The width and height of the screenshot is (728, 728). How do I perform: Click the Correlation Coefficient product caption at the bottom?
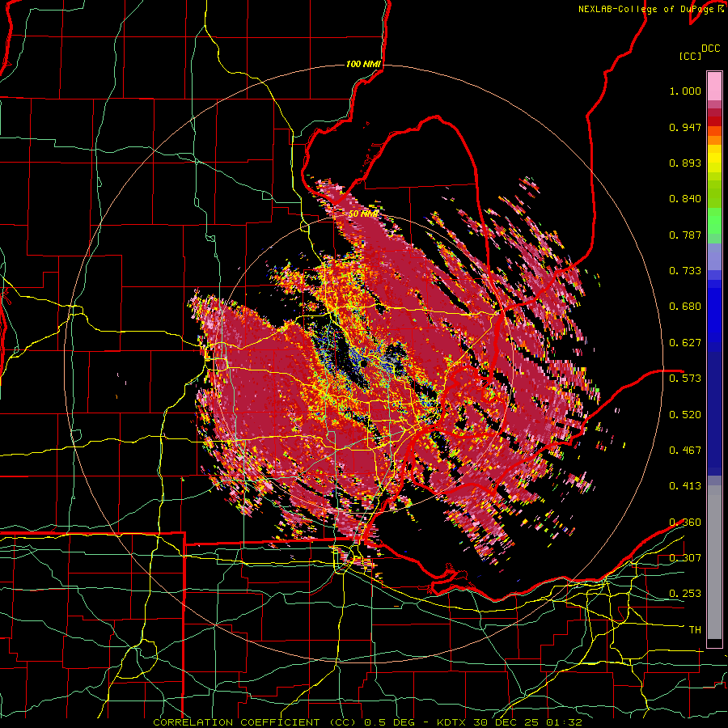[366, 722]
